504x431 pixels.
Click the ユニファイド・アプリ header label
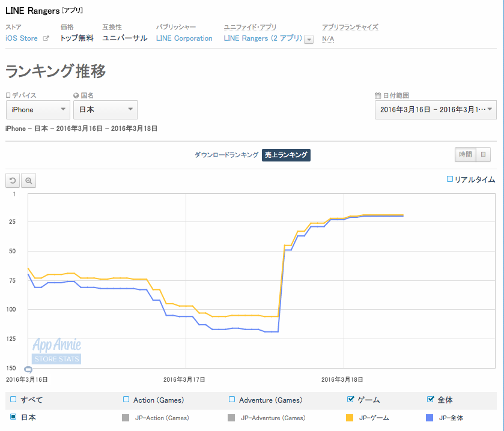pos(250,27)
